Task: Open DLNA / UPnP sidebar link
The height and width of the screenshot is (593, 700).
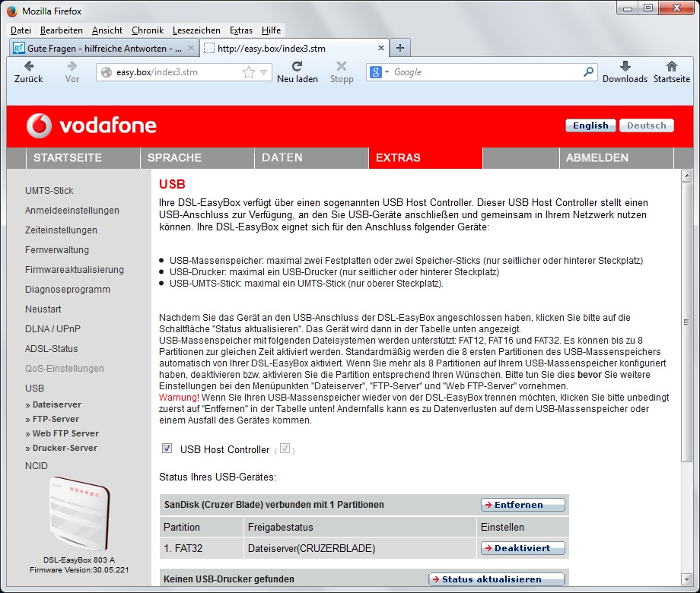Action: click(x=52, y=329)
